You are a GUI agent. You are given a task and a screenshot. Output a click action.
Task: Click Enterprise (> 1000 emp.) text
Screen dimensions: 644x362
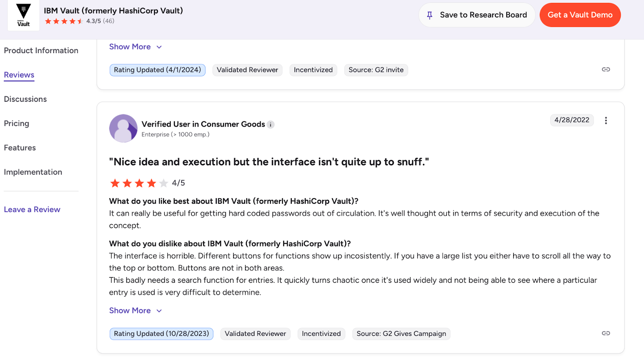pyautogui.click(x=175, y=134)
